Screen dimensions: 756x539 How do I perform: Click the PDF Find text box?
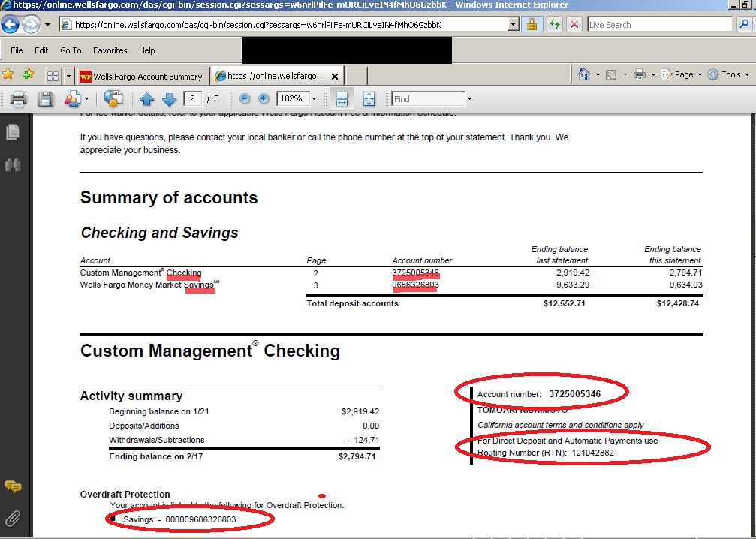[x=428, y=99]
